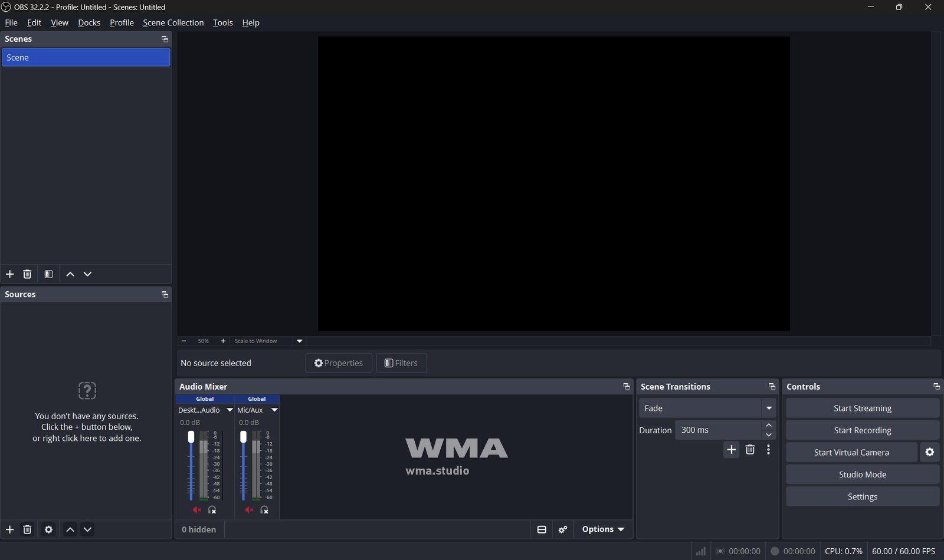The width and height of the screenshot is (944, 560).
Task: Remove transition with trash icon
Action: 750,450
